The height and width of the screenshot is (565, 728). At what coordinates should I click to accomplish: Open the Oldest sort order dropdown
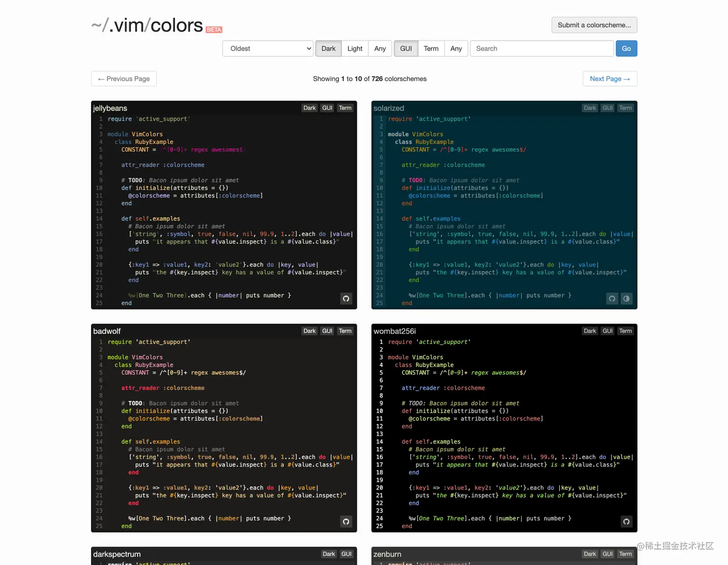268,49
